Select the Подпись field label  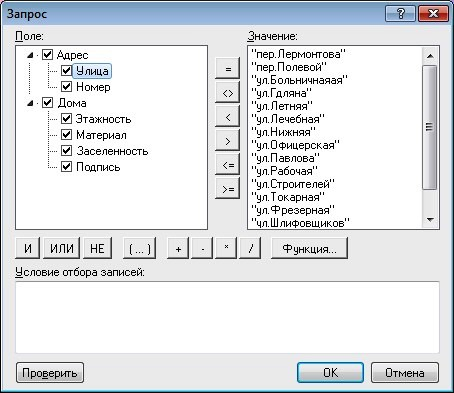(x=98, y=167)
